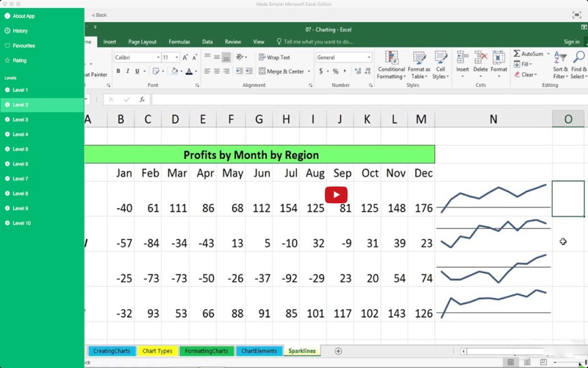Viewport: 588px width, 368px height.
Task: Click the Insert Function fx icon
Action: [x=142, y=99]
